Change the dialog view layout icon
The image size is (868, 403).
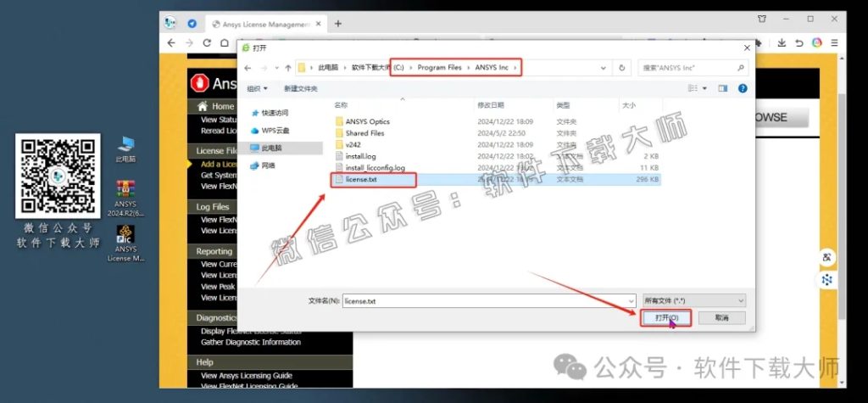(x=693, y=88)
